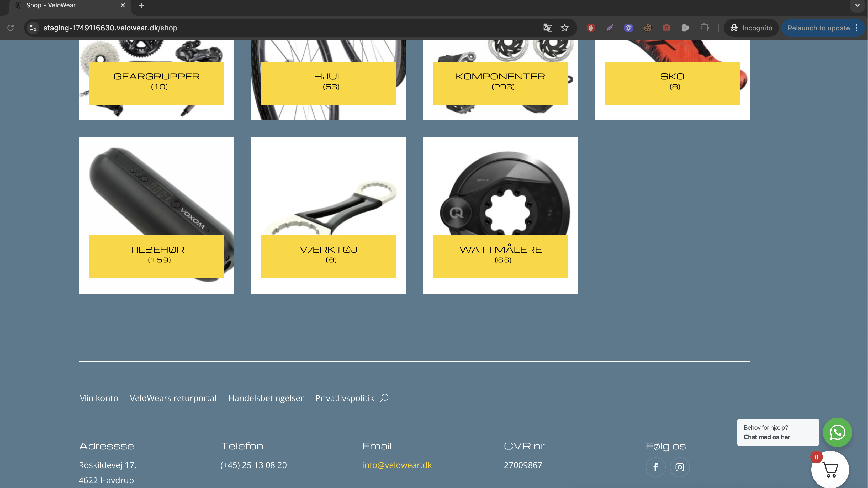Open Chrome's three-dot menu
This screenshot has height=488, width=868.
coord(856,28)
